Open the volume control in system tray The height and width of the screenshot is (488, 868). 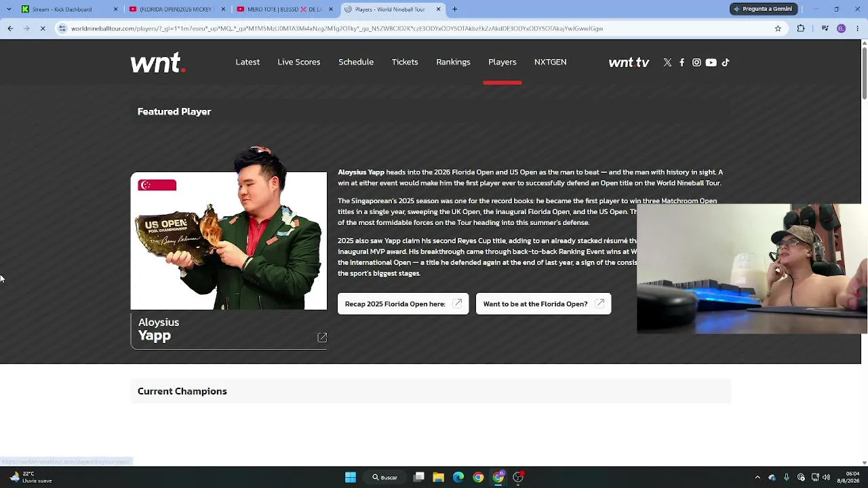point(826,477)
